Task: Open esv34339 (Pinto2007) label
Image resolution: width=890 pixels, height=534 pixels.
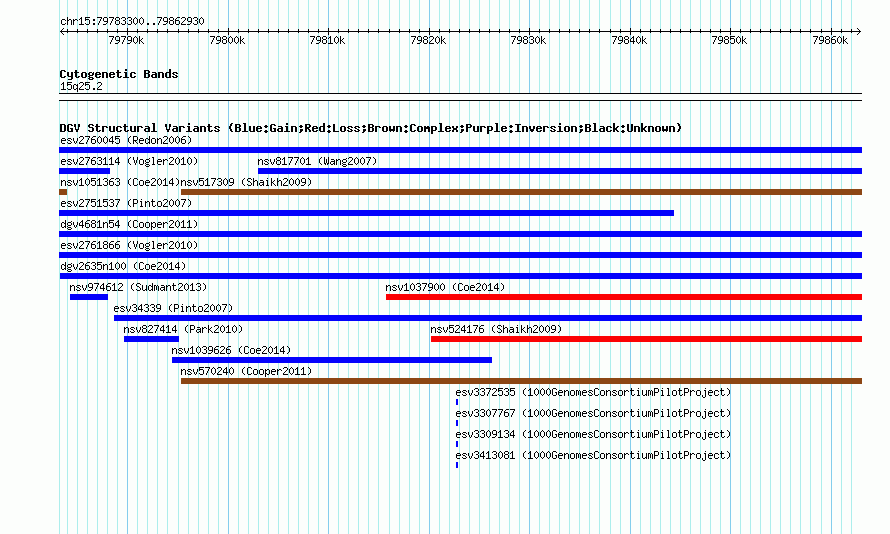Action: 173,308
